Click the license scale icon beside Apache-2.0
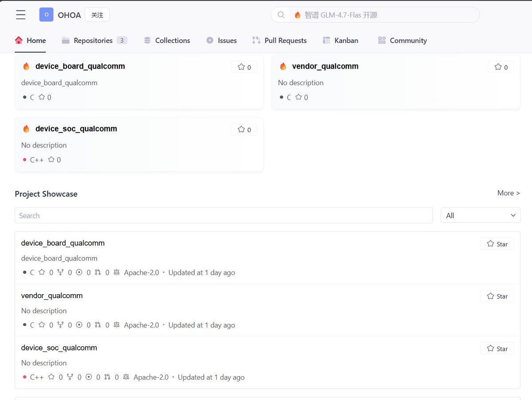Viewport: 532px width, 400px height. (116, 272)
